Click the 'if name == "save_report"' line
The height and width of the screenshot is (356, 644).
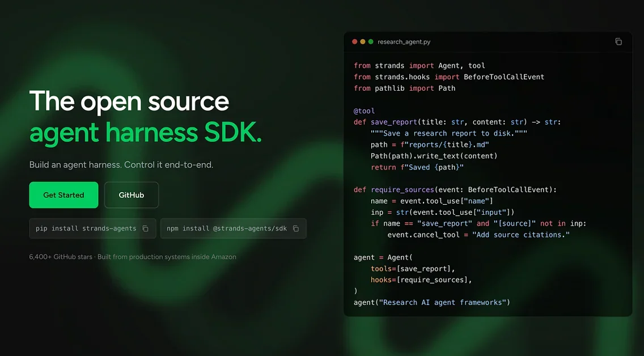point(478,223)
